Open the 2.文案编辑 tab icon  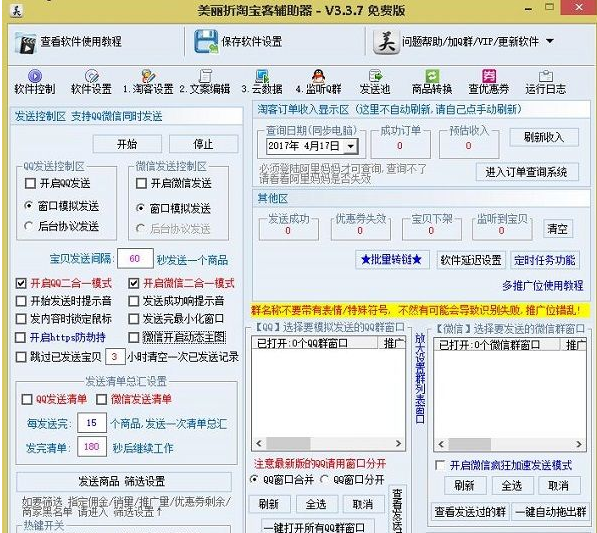205,76
